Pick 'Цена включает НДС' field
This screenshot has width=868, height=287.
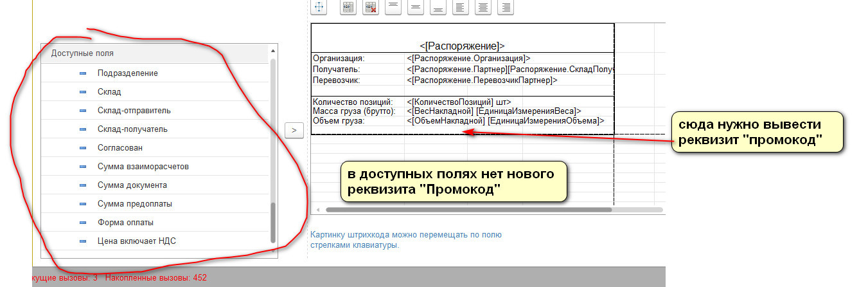click(x=136, y=241)
